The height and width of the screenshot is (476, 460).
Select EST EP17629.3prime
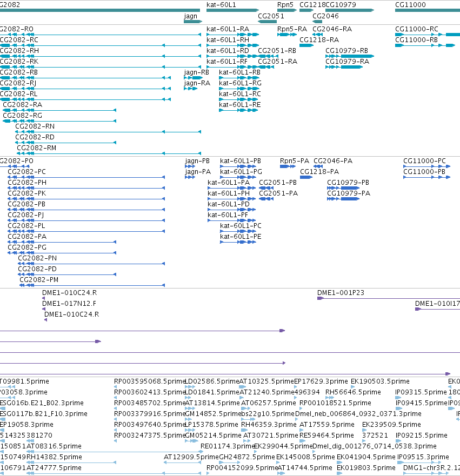[x=321, y=381]
